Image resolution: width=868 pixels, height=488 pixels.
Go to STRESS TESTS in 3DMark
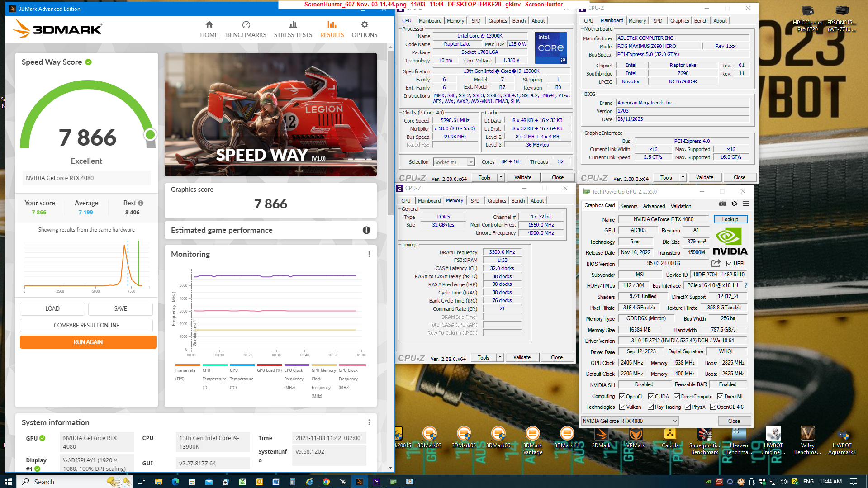(293, 29)
